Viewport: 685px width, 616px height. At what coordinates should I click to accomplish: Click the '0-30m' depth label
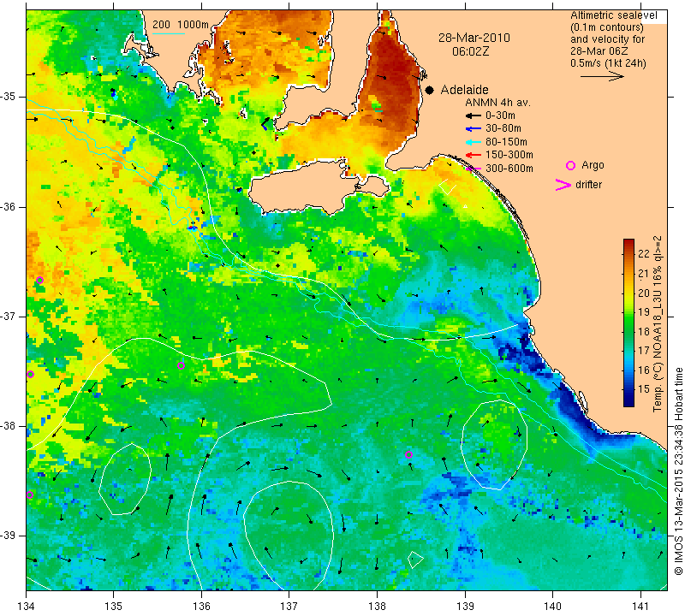(x=500, y=115)
